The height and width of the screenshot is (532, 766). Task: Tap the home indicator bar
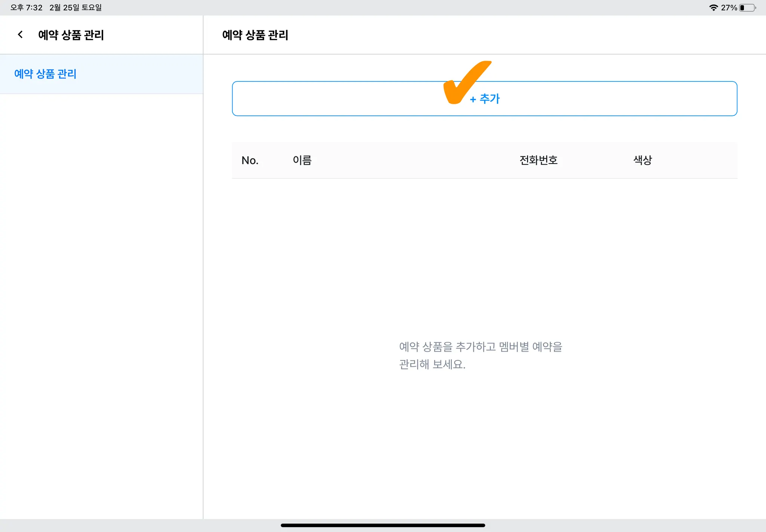pos(383,525)
